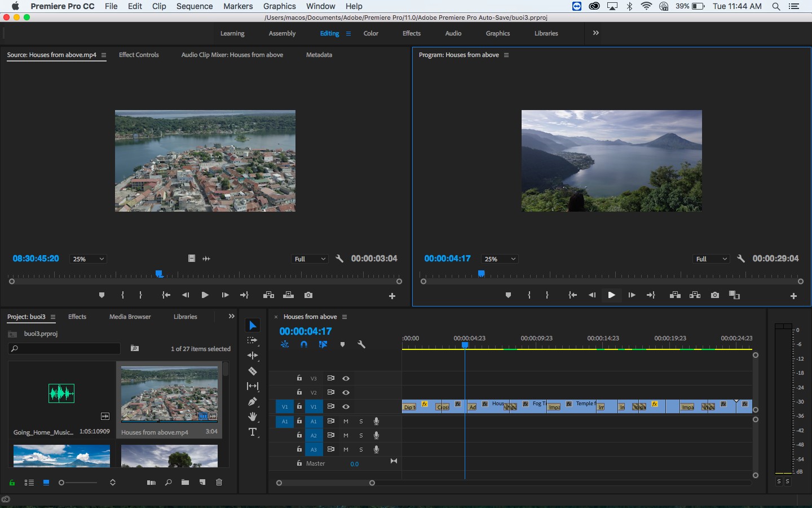Open Program monitor settings wrench
The width and height of the screenshot is (812, 508).
click(x=741, y=259)
